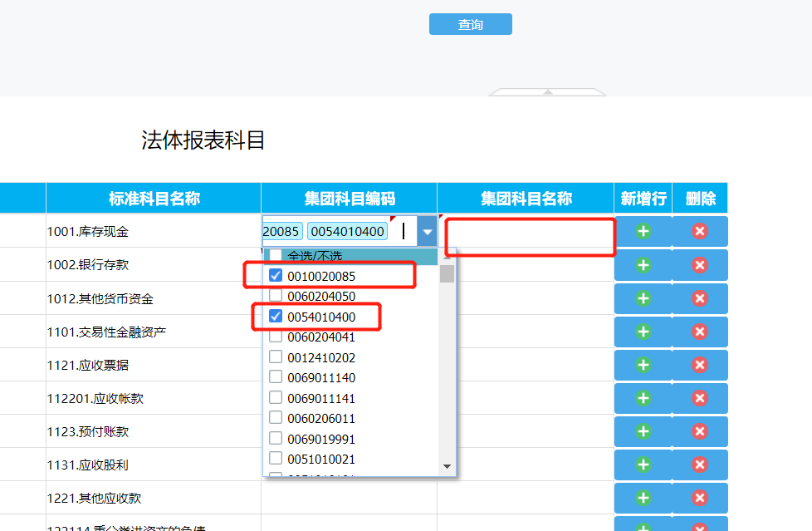
Task: Add a row for 1131.应收股利
Action: 643,465
